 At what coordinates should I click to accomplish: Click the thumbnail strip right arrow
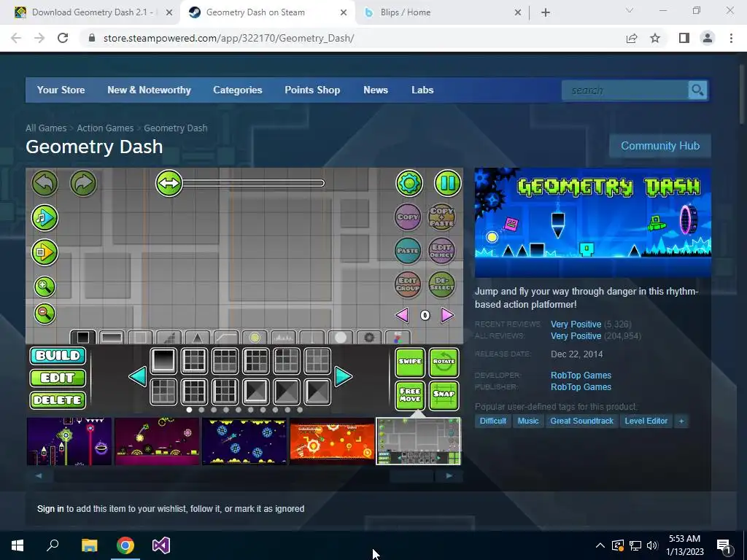[449, 475]
